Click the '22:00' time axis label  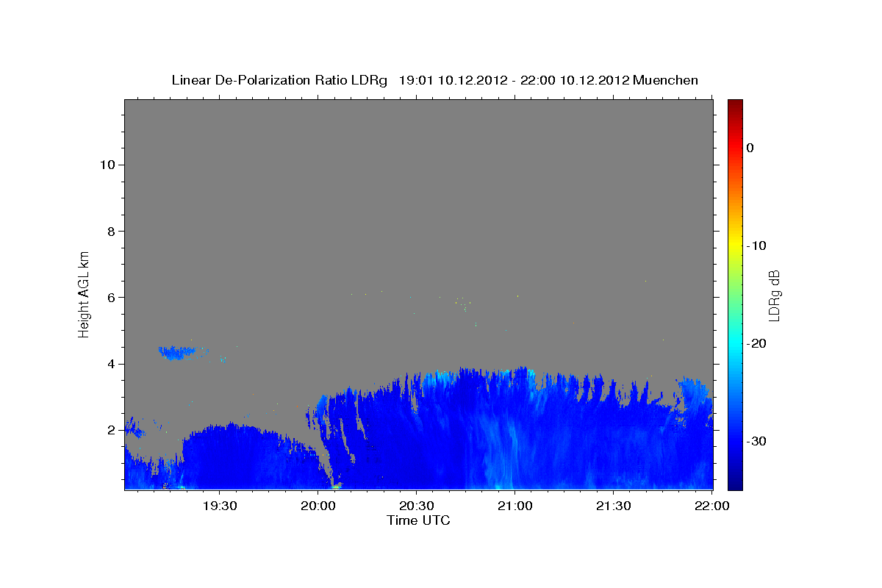(711, 506)
